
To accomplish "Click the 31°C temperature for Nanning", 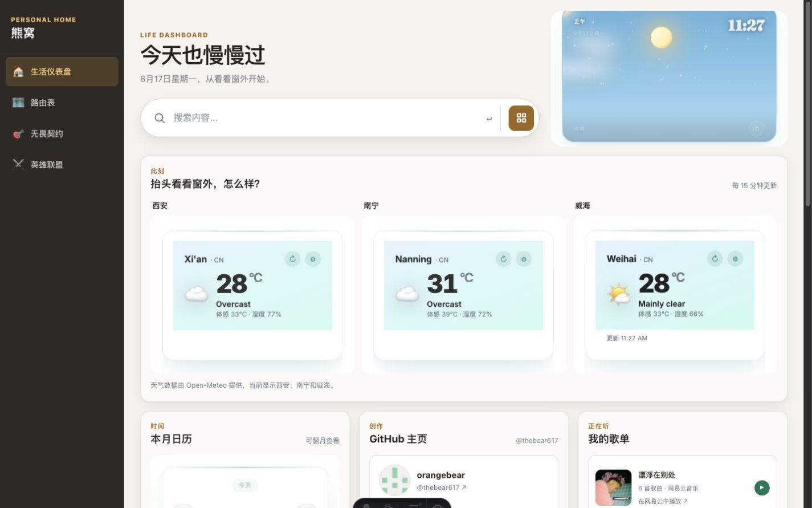I will [450, 283].
